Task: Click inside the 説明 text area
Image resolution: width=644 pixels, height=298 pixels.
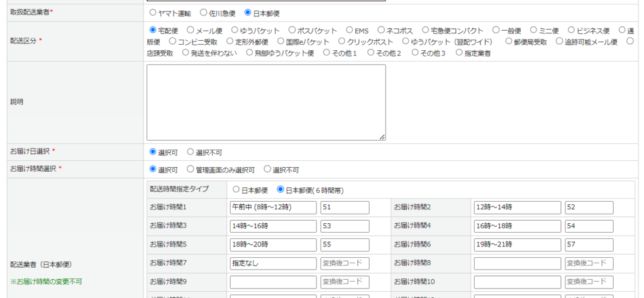Action: [266, 102]
